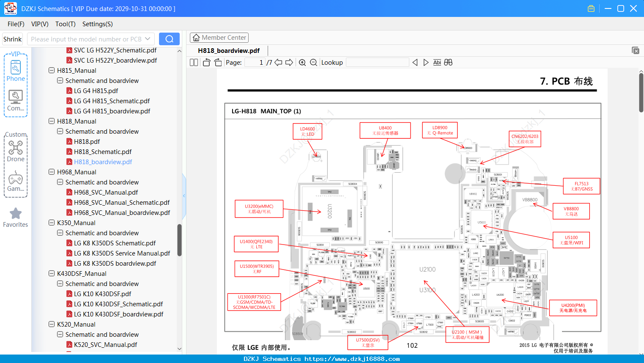Collapse Schematic and boardview under H818_Manual
The height and width of the screenshot is (363, 644).
click(x=60, y=131)
